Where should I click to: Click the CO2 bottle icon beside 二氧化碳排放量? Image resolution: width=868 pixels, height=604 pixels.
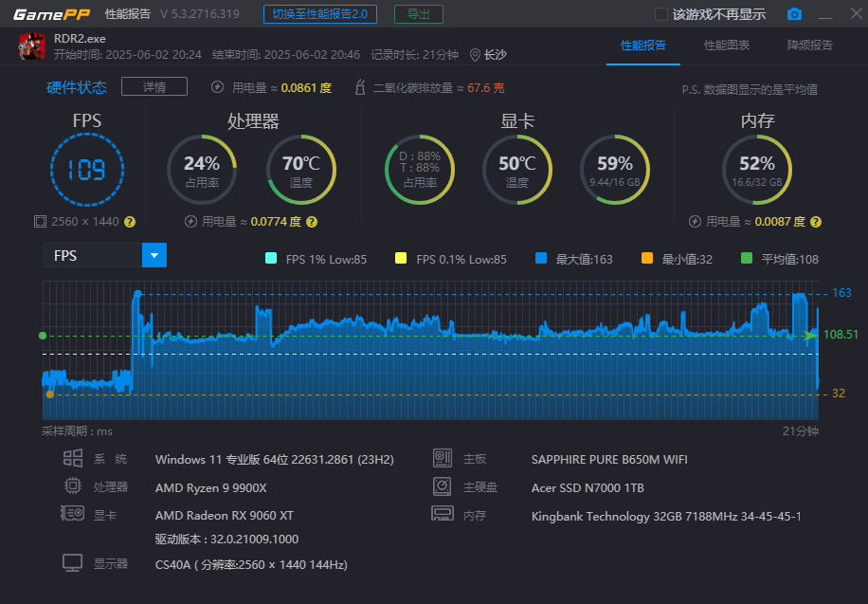pyautogui.click(x=360, y=87)
